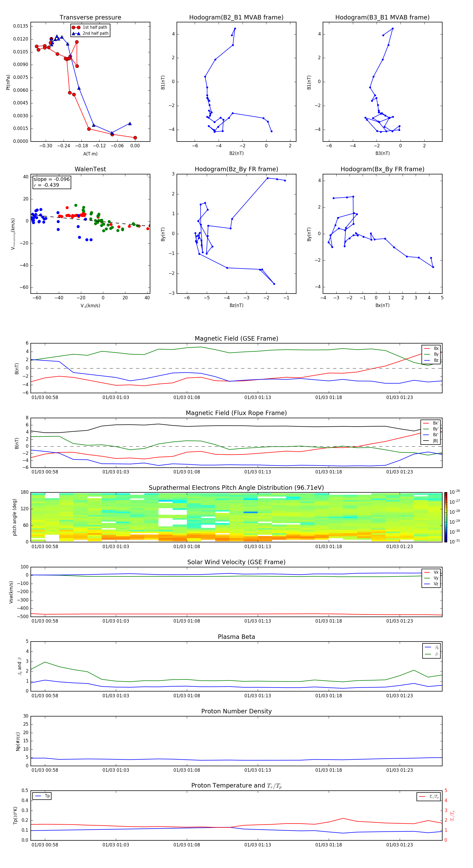Select the "Hodogram(Bz_By FR frame)" title

pyautogui.click(x=236, y=169)
